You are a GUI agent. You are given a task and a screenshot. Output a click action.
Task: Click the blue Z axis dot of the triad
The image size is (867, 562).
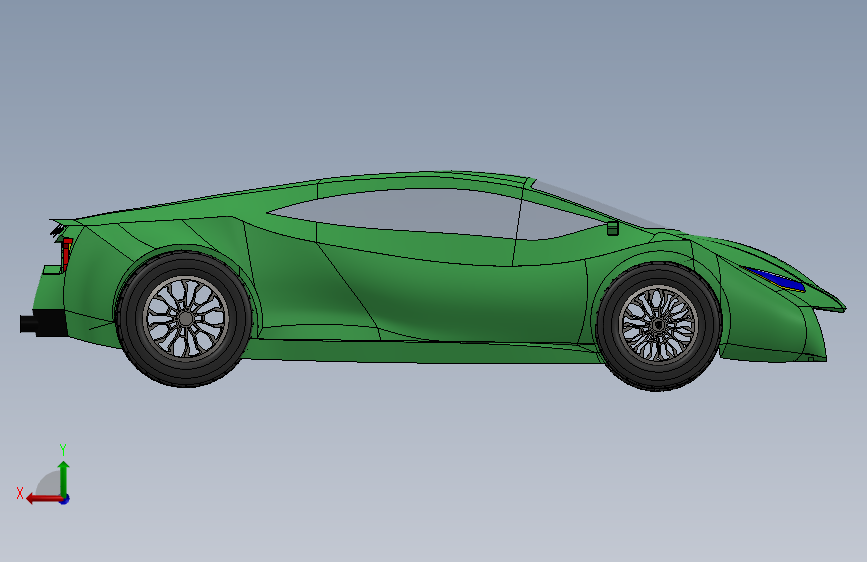tap(65, 499)
